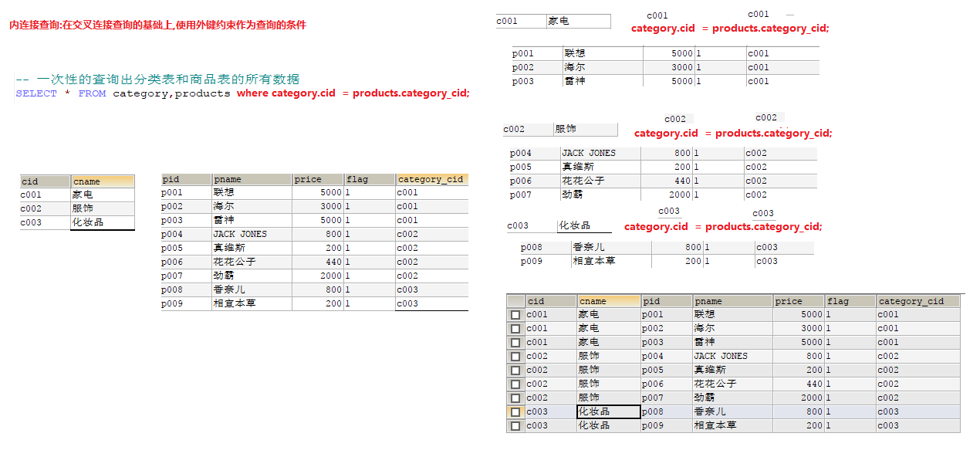Screen dimensions: 980x457
Task: Tick the checkbox for result row p004
Action: tap(515, 357)
